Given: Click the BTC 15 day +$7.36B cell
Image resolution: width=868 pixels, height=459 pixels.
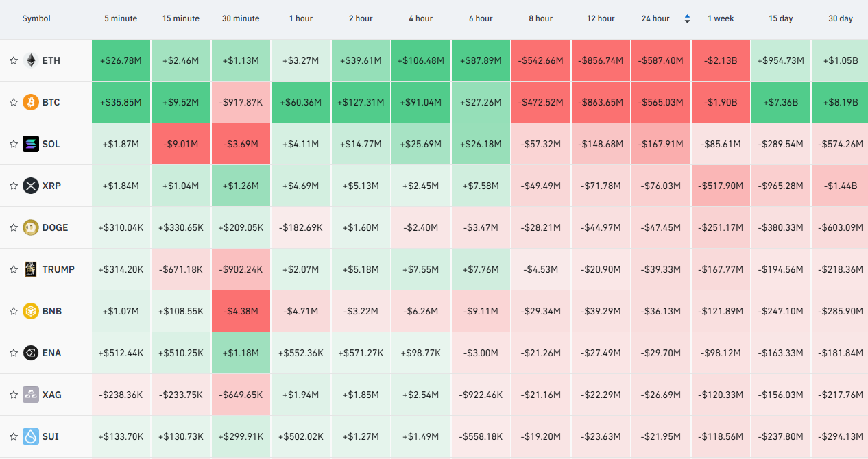Looking at the screenshot, I should coord(781,102).
